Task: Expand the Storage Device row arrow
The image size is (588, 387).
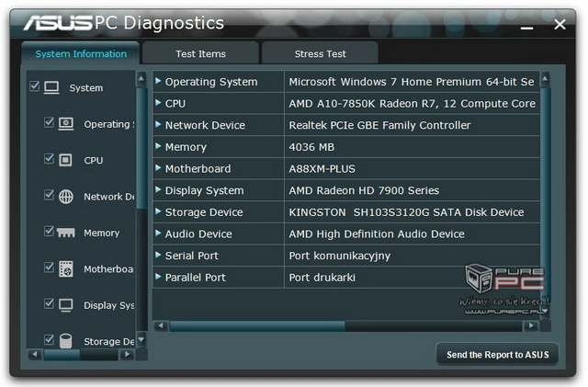Action: pyautogui.click(x=158, y=211)
